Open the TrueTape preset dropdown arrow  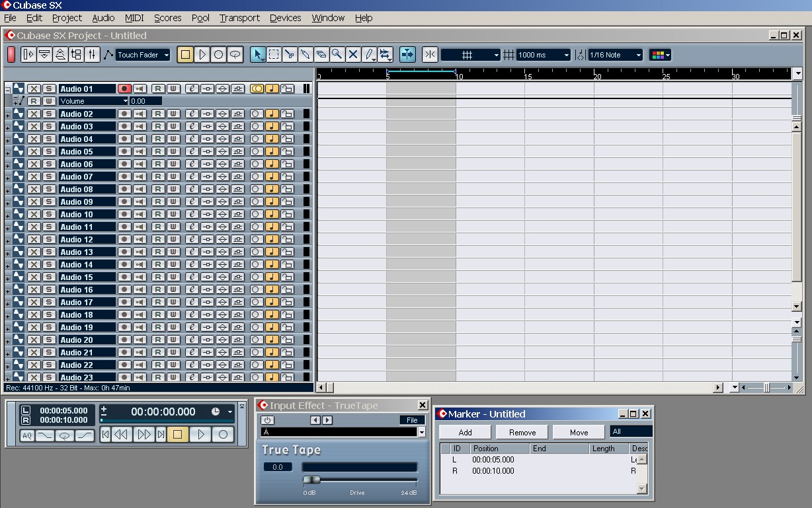point(422,432)
